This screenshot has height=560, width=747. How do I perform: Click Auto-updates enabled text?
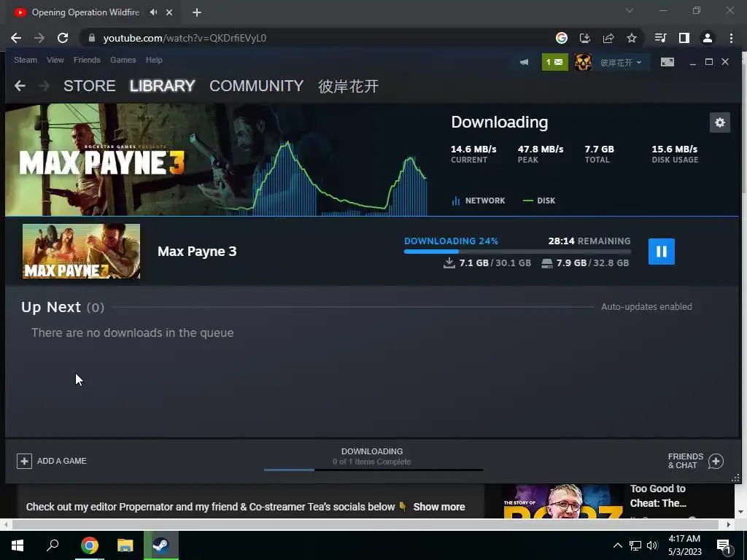(x=646, y=307)
